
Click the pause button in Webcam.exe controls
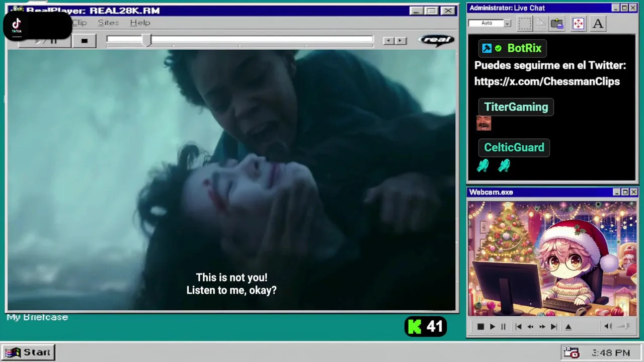click(x=503, y=327)
